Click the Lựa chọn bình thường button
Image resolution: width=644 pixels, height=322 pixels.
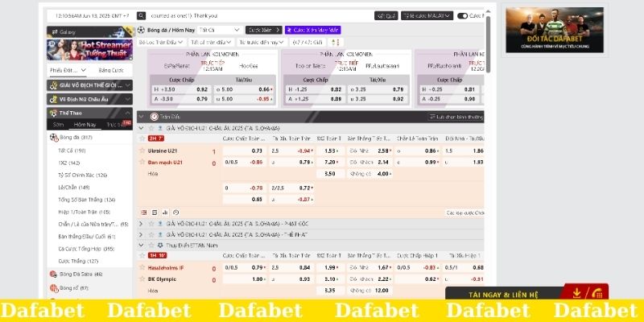point(456,117)
